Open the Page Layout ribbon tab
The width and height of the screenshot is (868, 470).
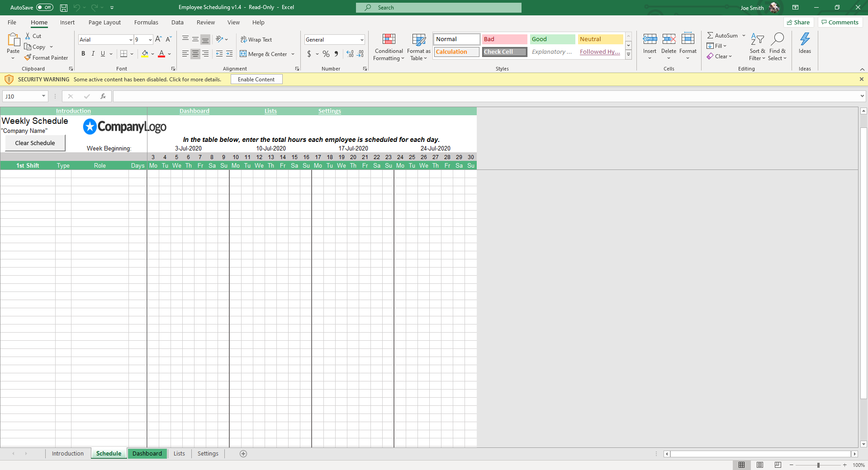coord(104,22)
